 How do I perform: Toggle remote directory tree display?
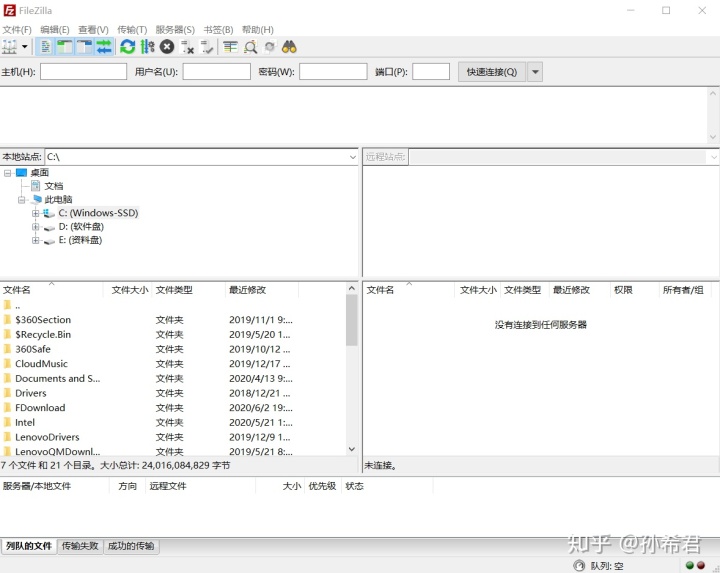coord(84,47)
